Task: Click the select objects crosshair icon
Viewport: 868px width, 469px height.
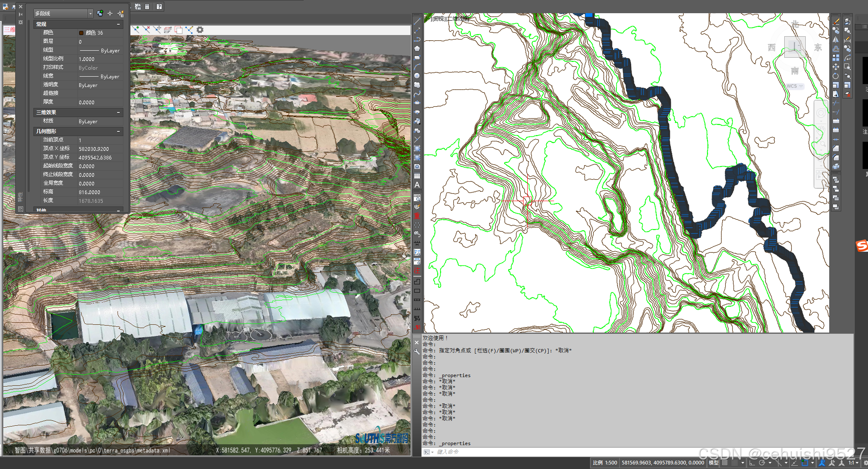Action: (110, 14)
